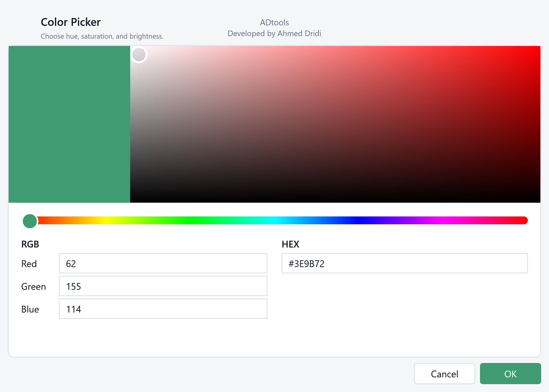The height and width of the screenshot is (392, 549).
Task: Click the Green value input field
Action: 163,286
